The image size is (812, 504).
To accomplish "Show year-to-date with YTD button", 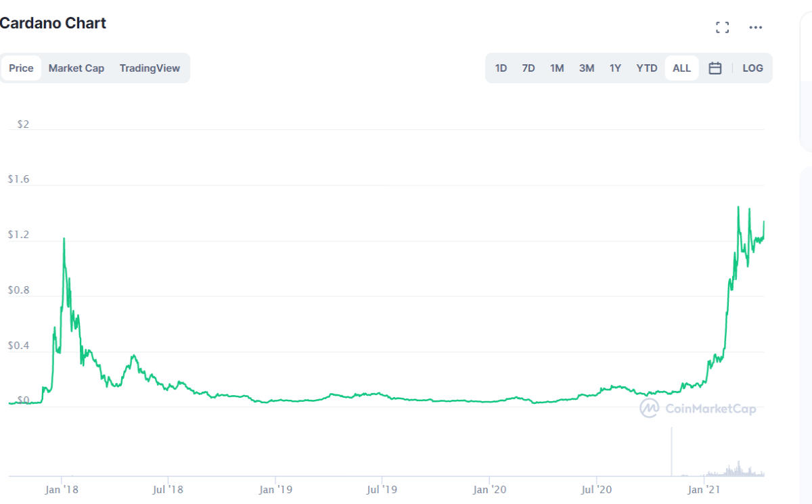I will pyautogui.click(x=647, y=68).
